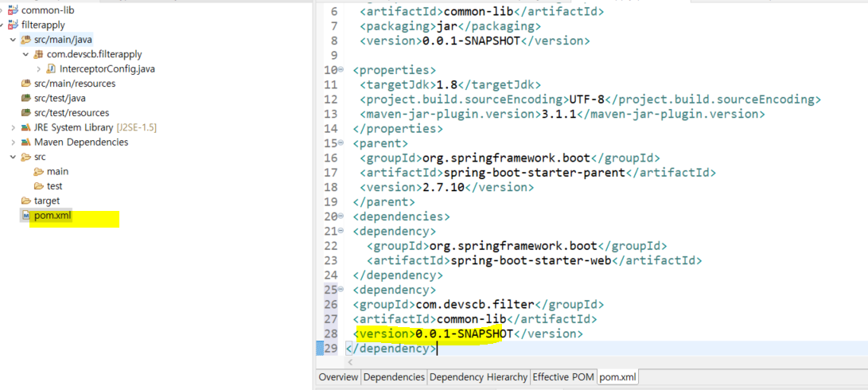Viewport: 868px width, 390px height.
Task: Click common-lib artifactId on line 27
Action: click(471, 319)
